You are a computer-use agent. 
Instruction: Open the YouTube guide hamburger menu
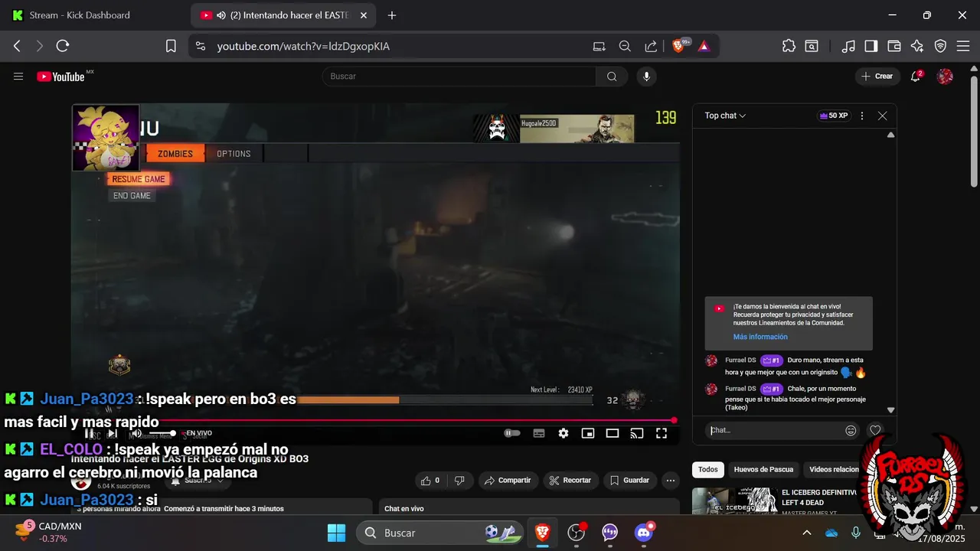click(x=18, y=76)
